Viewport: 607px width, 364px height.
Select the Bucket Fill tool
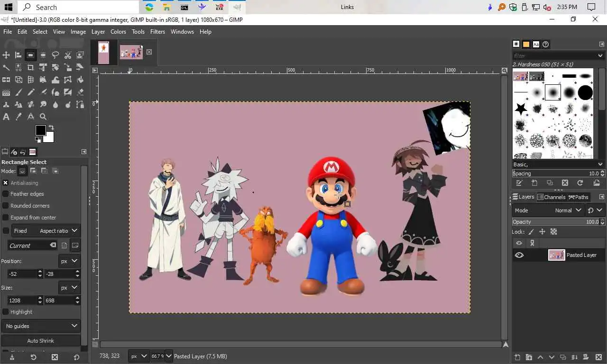coord(80,80)
